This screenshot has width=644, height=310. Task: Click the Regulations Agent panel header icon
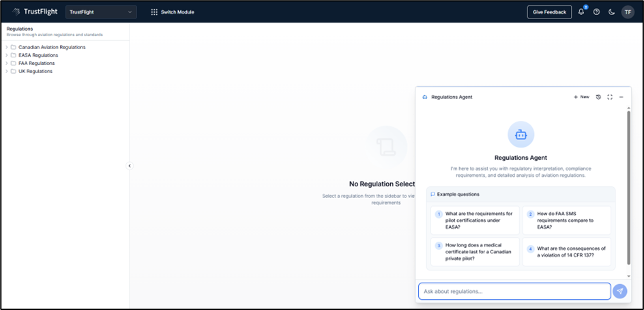tap(425, 97)
